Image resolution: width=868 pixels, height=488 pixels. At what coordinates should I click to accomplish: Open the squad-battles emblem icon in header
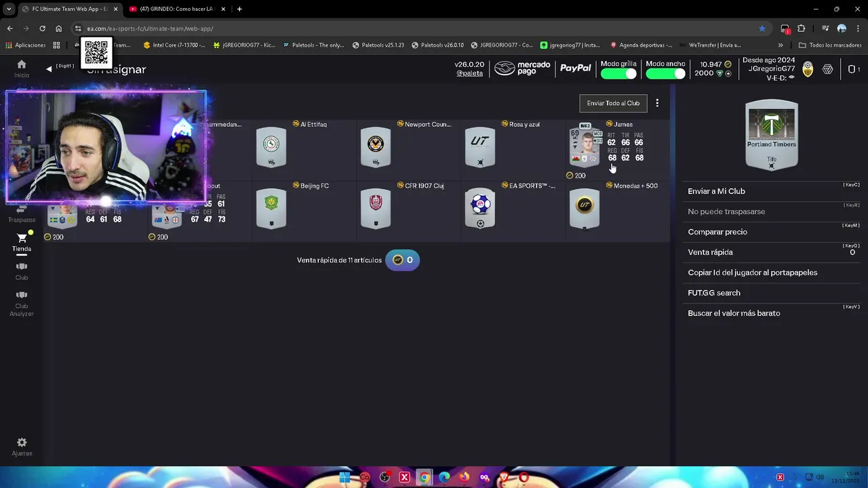click(827, 69)
